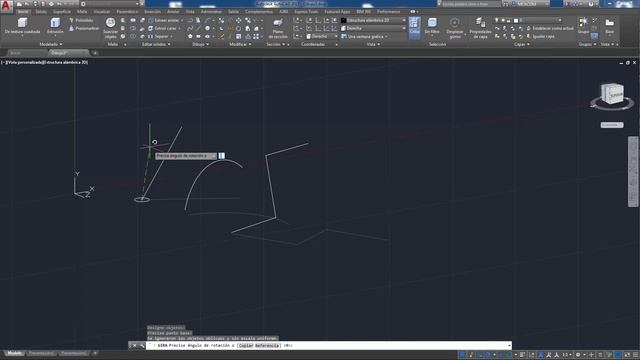Open the AutoCAD application menu logo
640x360 pixels.
[x=6, y=5]
